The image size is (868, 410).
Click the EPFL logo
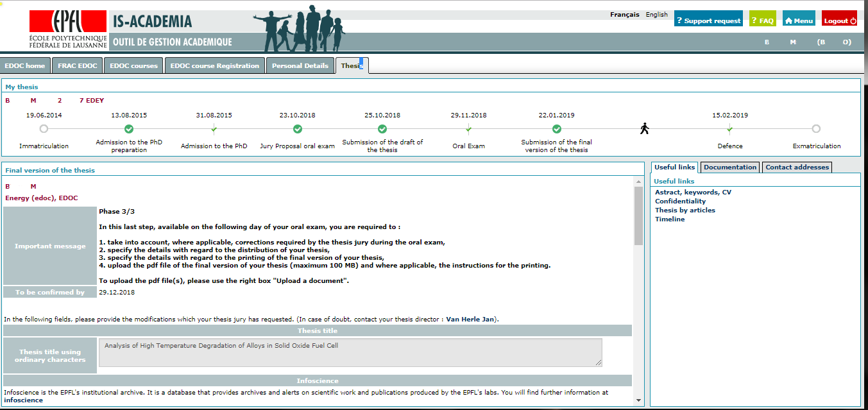click(69, 30)
